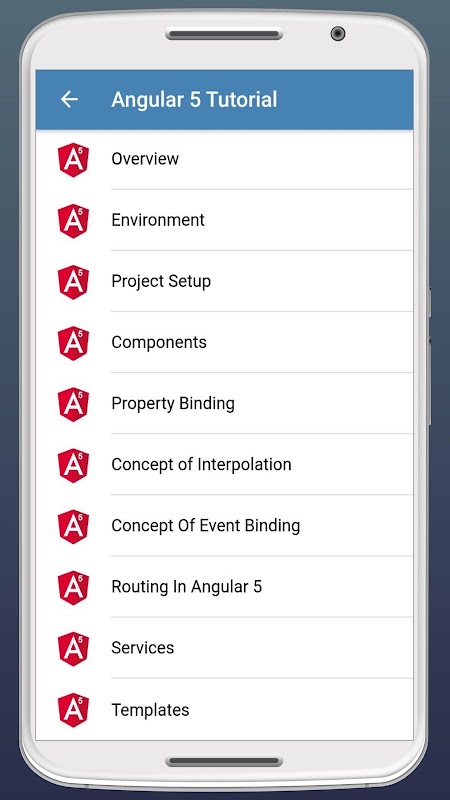Select the Angular icon next to Project Setup

pos(73,282)
